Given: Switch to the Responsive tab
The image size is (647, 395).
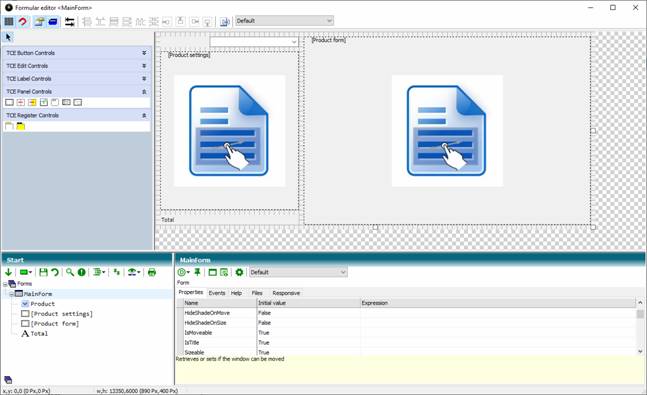Looking at the screenshot, I should (286, 293).
